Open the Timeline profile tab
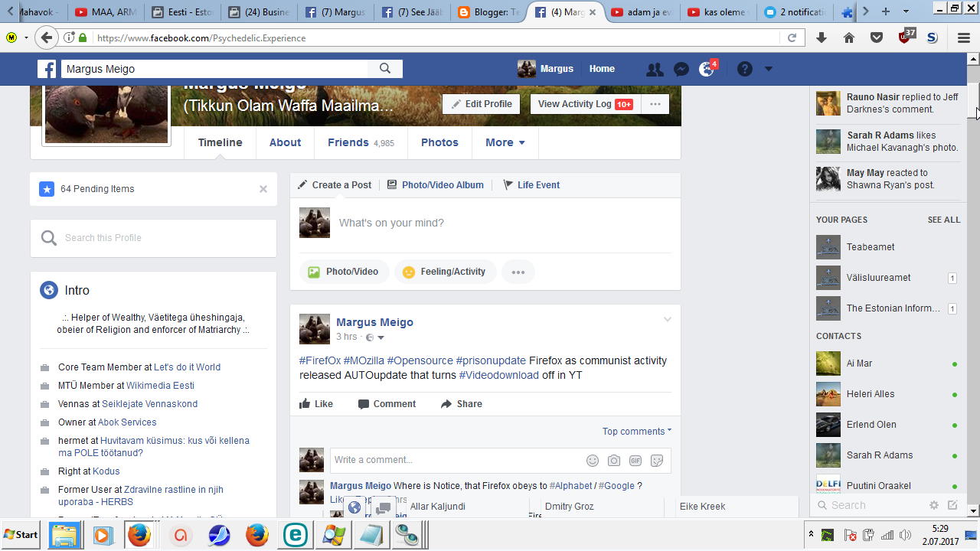 tap(220, 142)
